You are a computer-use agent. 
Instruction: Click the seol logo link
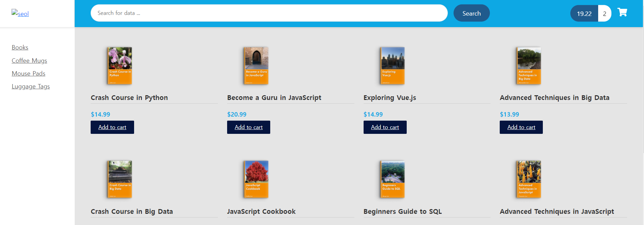(20, 14)
